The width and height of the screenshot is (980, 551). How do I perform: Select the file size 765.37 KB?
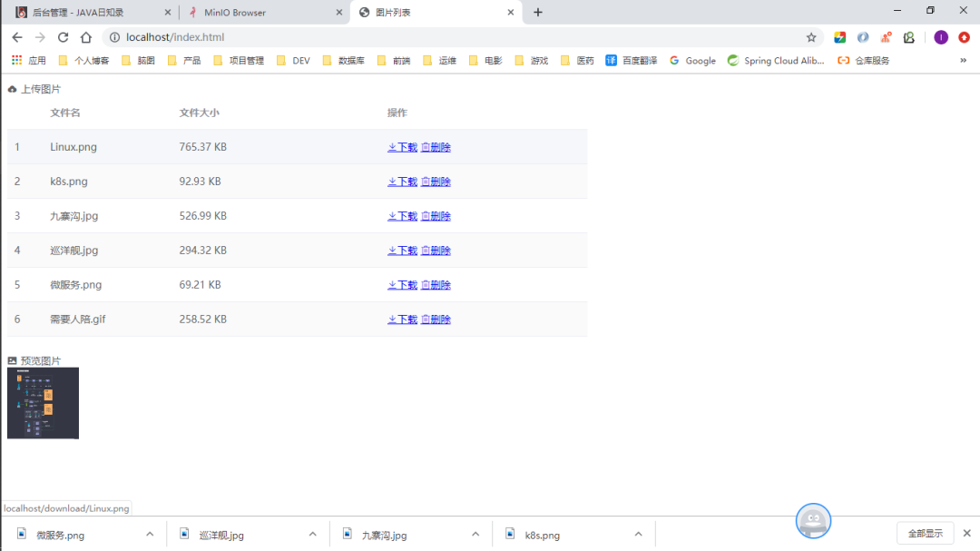point(203,147)
